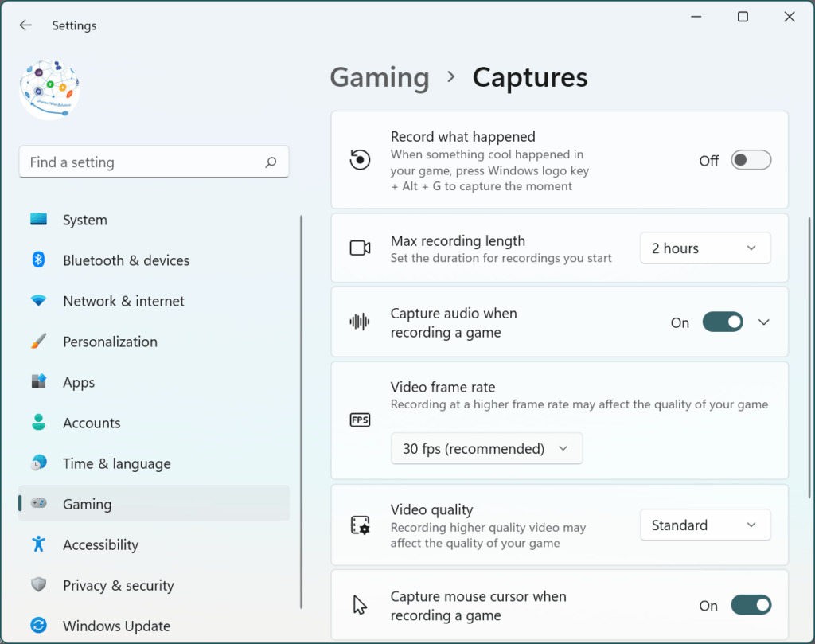Disable Capture audio when recording a game
Image resolution: width=815 pixels, height=644 pixels.
[x=723, y=322]
